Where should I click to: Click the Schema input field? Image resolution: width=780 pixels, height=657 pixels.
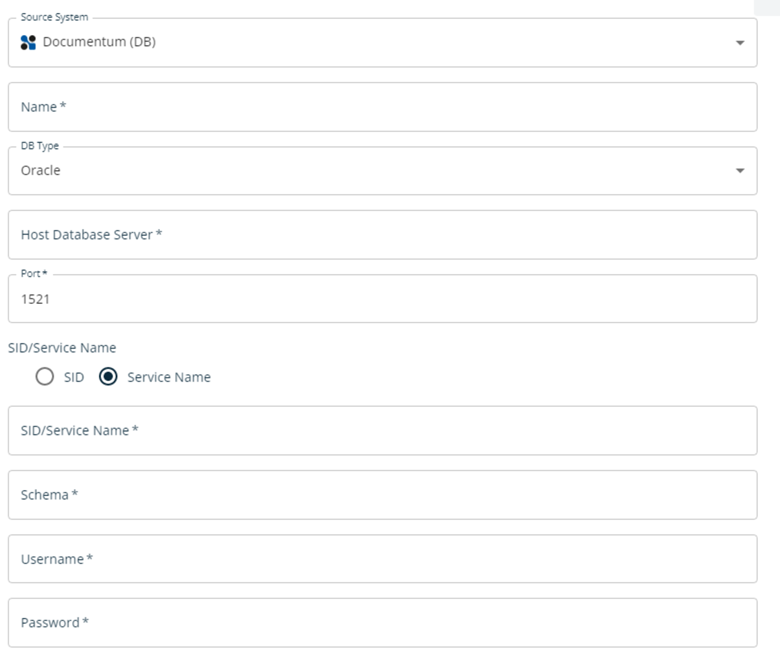(x=382, y=495)
